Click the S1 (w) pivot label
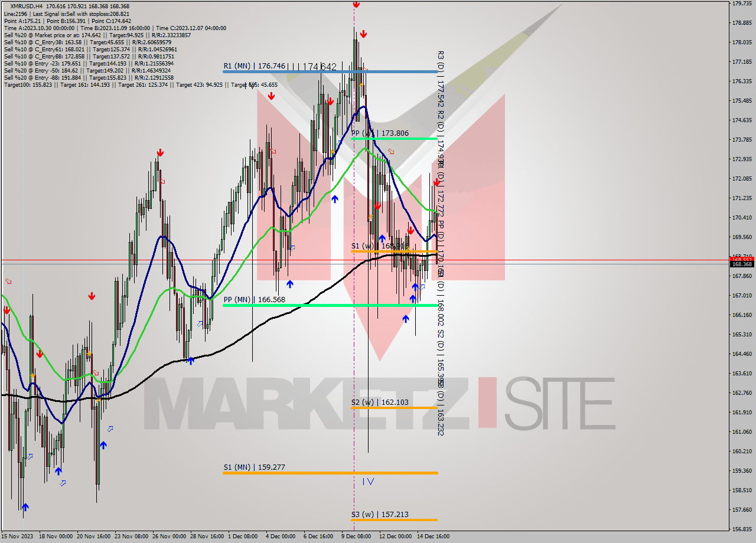The width and height of the screenshot is (756, 543). (x=380, y=246)
